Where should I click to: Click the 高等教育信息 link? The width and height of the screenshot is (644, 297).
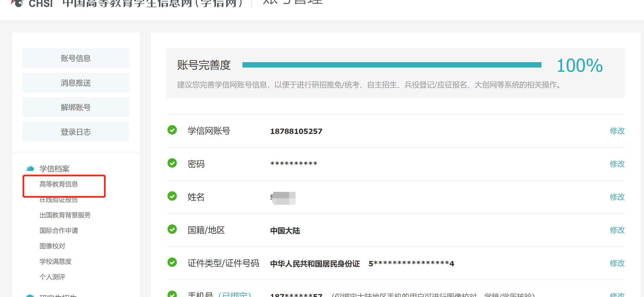[x=59, y=184]
